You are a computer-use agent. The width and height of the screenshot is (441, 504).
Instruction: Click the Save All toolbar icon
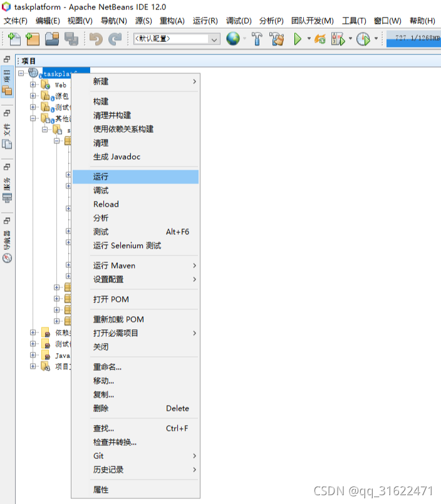[71, 39]
